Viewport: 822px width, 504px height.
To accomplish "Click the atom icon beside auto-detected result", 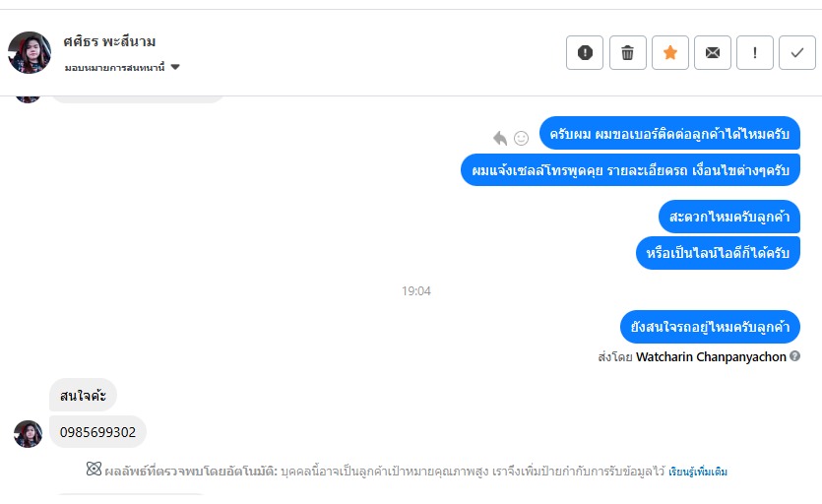I will pyautogui.click(x=94, y=470).
